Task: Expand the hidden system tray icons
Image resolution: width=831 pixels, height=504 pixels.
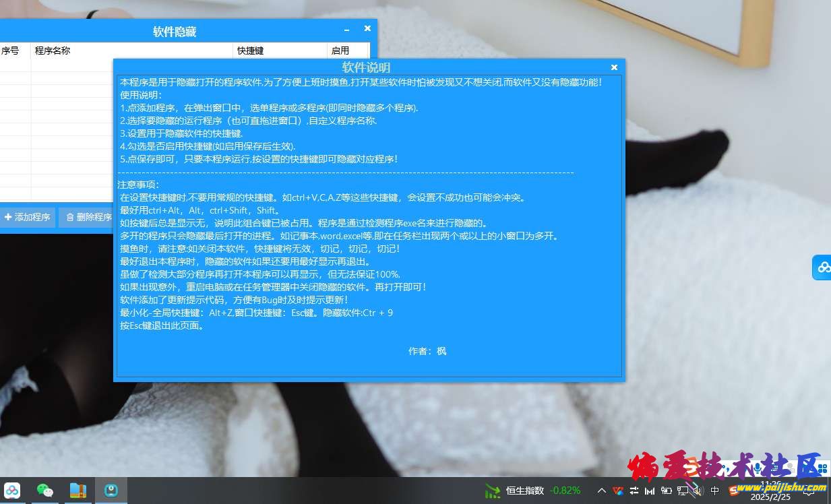Action: coord(601,491)
